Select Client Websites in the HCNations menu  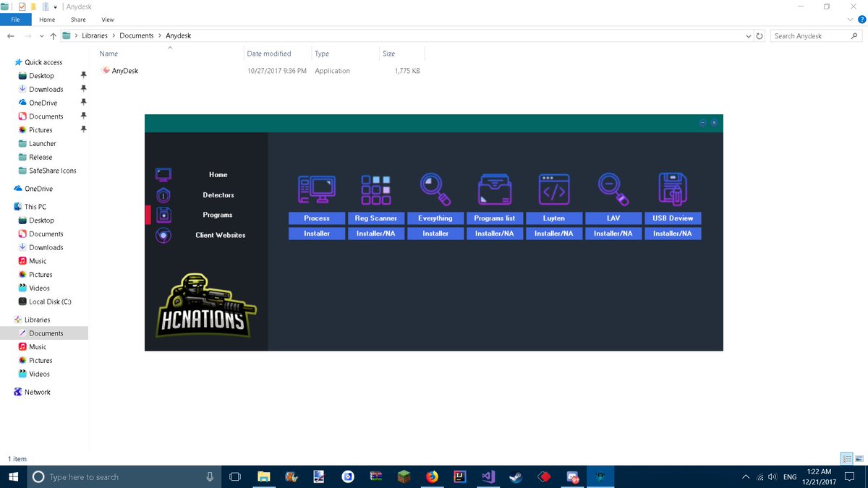tap(220, 235)
